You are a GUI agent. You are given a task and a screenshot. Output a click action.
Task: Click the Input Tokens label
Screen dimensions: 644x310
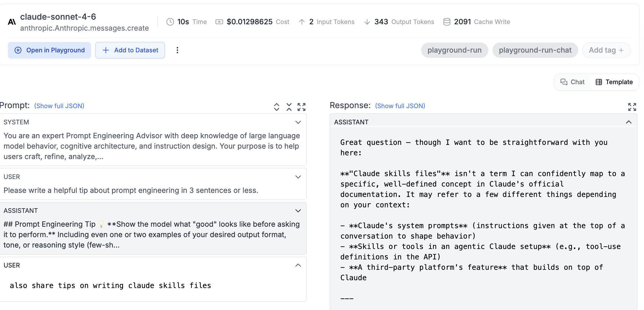pos(336,22)
